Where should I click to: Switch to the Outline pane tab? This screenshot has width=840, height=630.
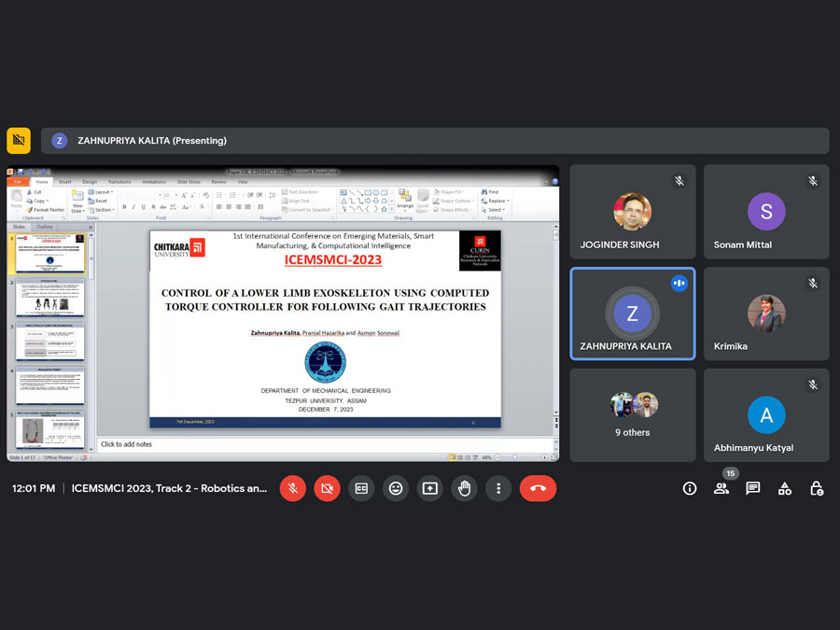pyautogui.click(x=45, y=227)
